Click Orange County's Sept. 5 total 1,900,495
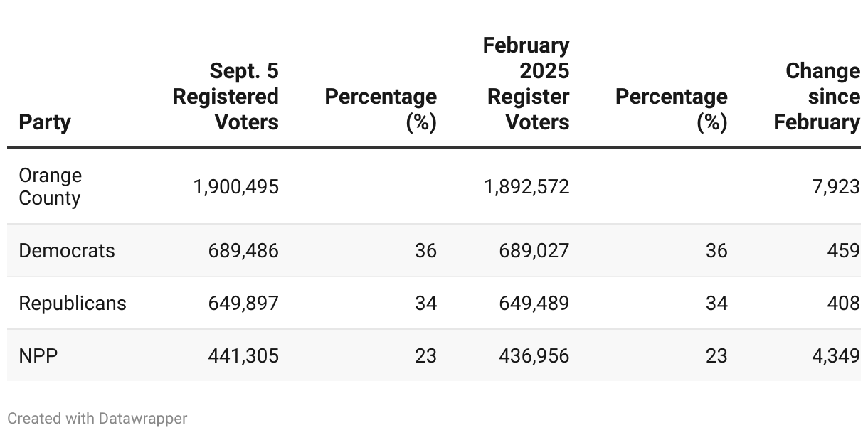Viewport: 868px width, 435px height. click(x=236, y=187)
